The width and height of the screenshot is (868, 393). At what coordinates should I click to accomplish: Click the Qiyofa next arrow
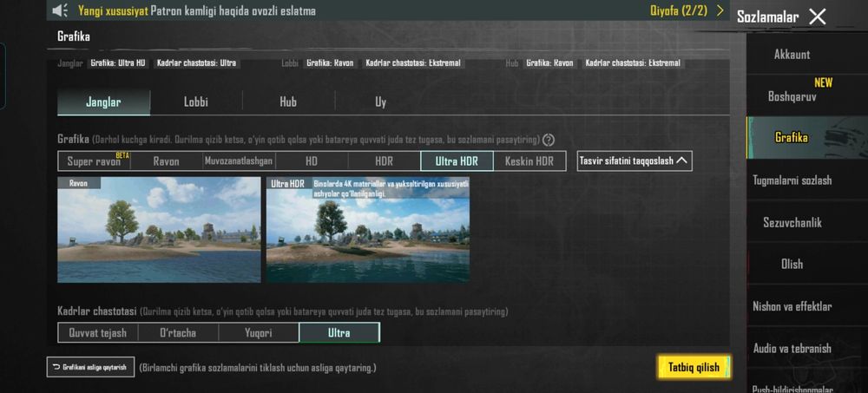[720, 10]
